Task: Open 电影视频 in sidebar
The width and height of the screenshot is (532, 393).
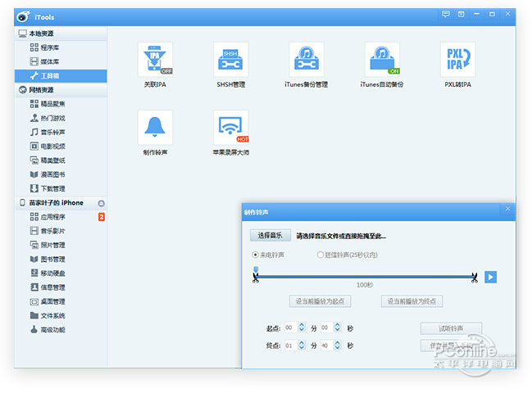Action: 61,147
